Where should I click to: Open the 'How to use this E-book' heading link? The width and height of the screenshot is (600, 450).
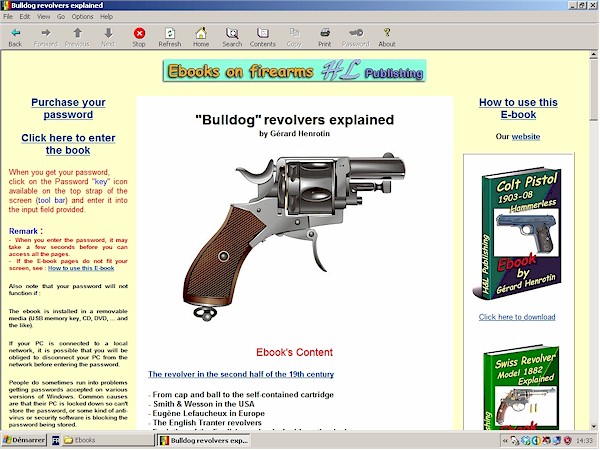pos(518,109)
